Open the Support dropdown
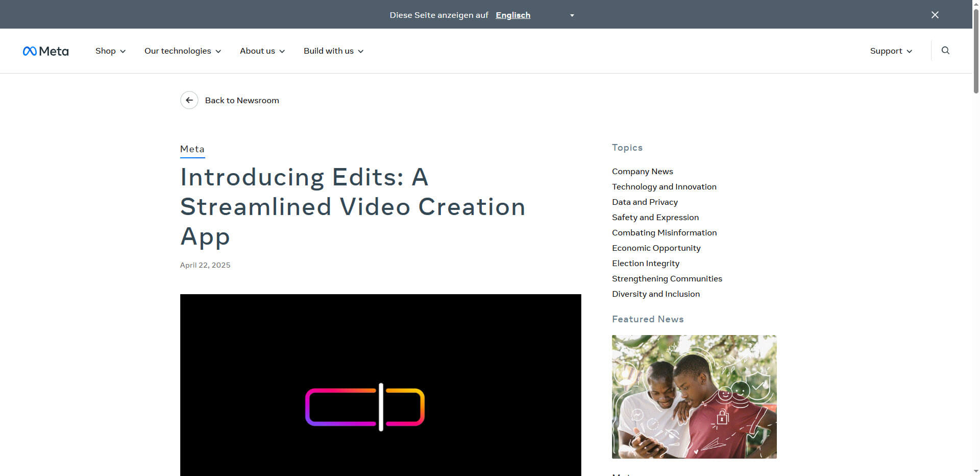980x476 pixels. pyautogui.click(x=891, y=51)
